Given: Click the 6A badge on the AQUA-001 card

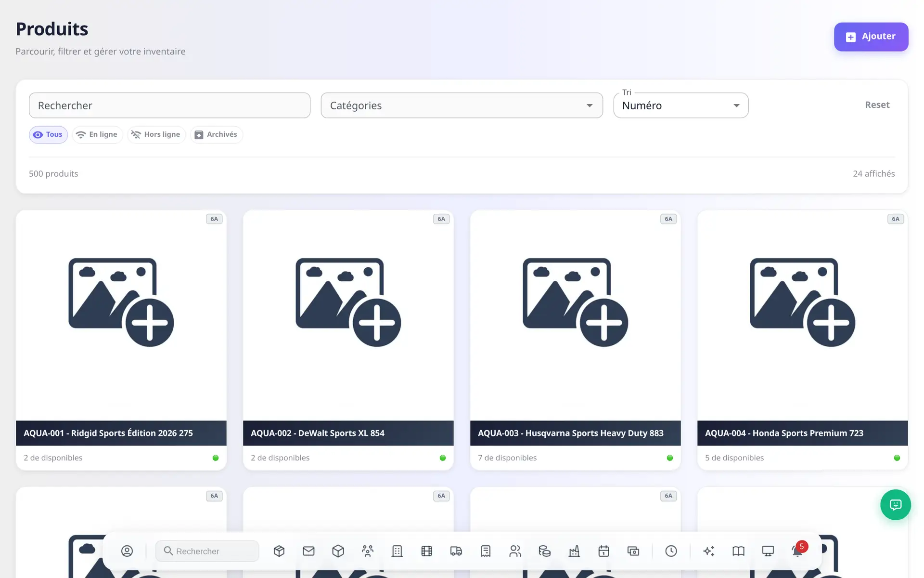Looking at the screenshot, I should [x=214, y=219].
